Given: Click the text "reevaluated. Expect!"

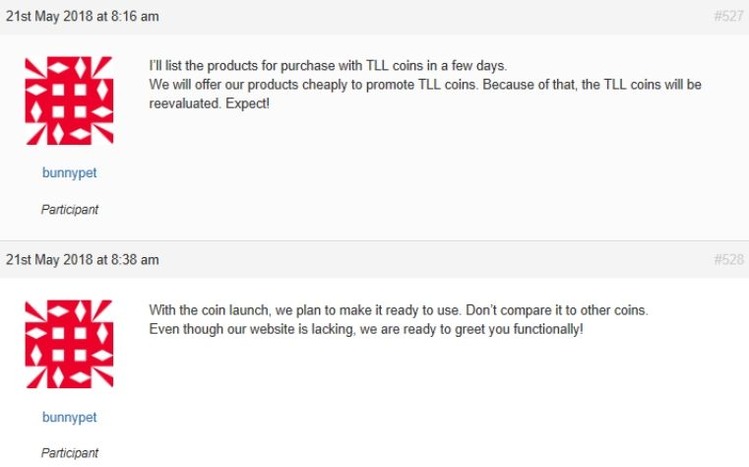Looking at the screenshot, I should pos(209,103).
